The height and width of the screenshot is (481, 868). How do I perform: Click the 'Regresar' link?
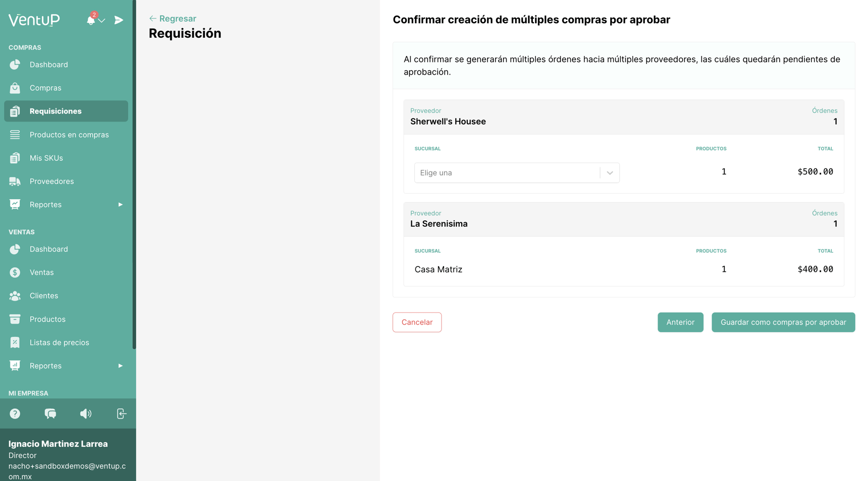172,18
